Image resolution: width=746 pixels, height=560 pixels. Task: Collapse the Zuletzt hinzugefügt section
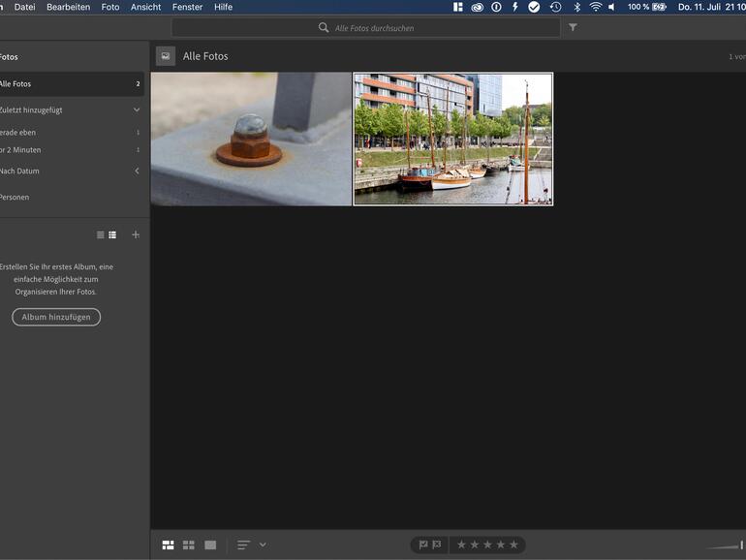137,109
